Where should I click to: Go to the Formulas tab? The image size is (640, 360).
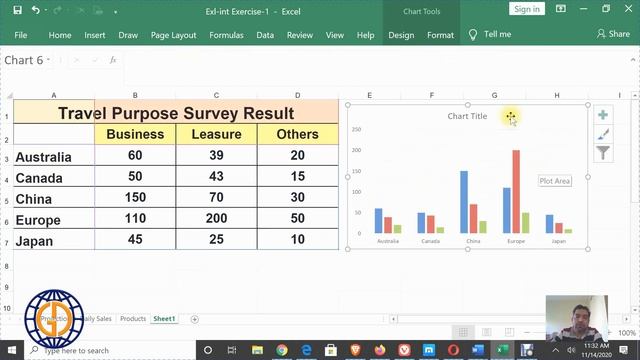[226, 36]
